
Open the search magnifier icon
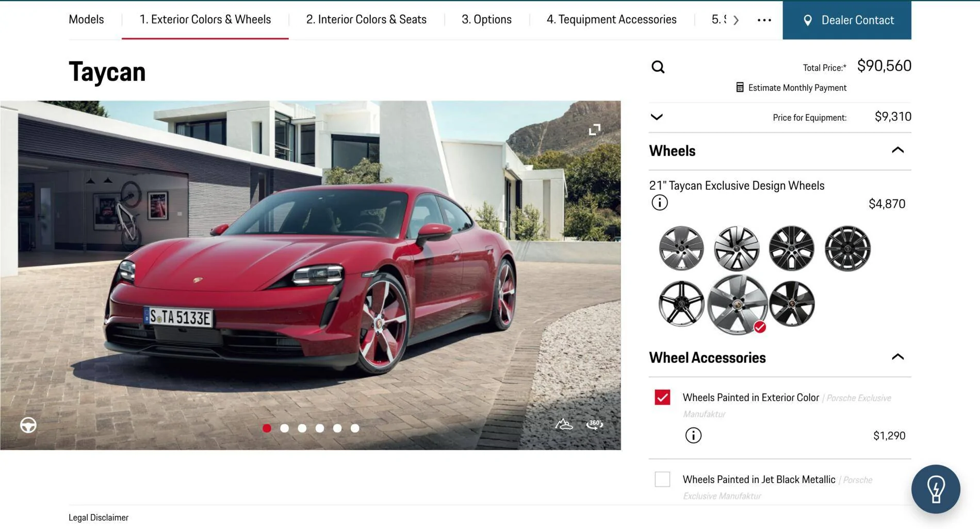click(x=658, y=67)
